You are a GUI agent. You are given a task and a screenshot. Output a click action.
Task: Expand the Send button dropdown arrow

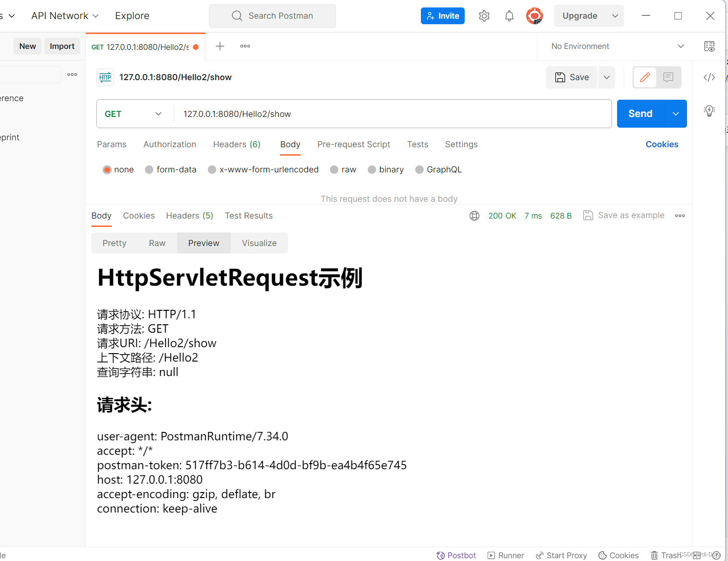click(676, 114)
